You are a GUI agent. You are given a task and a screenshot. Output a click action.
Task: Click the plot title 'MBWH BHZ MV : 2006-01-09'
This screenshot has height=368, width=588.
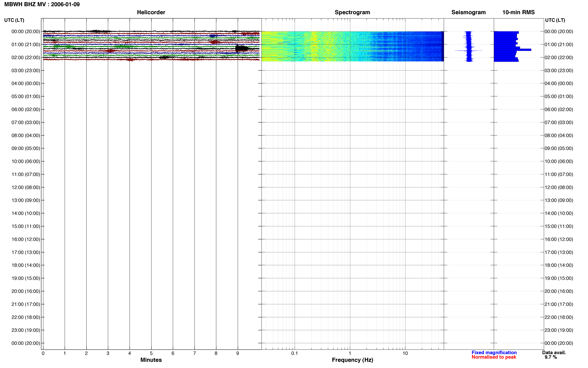[42, 4]
